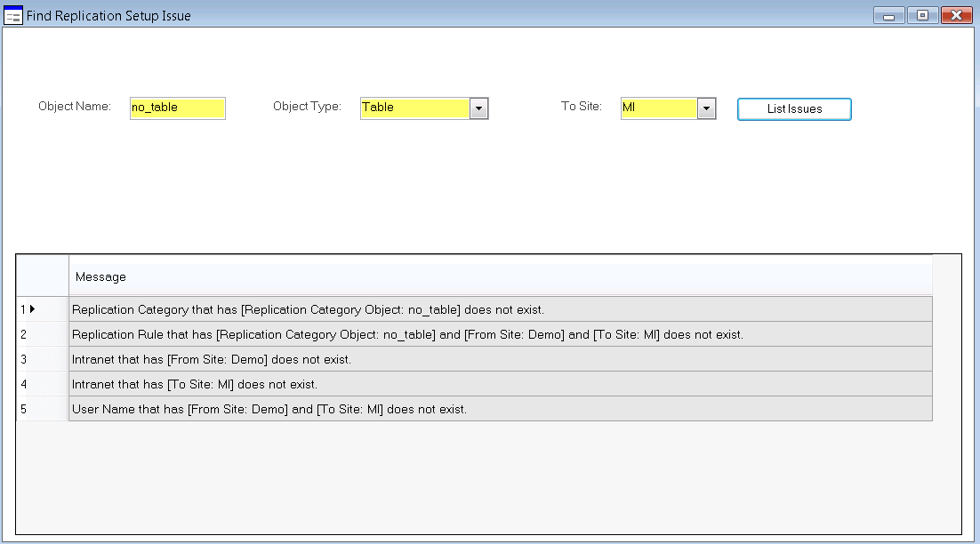
Task: Select the Intranet From Site Demo message
Action: click(212, 359)
